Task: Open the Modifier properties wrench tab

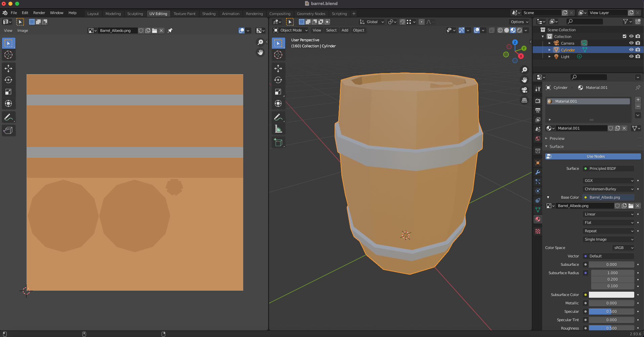Action: (x=538, y=172)
